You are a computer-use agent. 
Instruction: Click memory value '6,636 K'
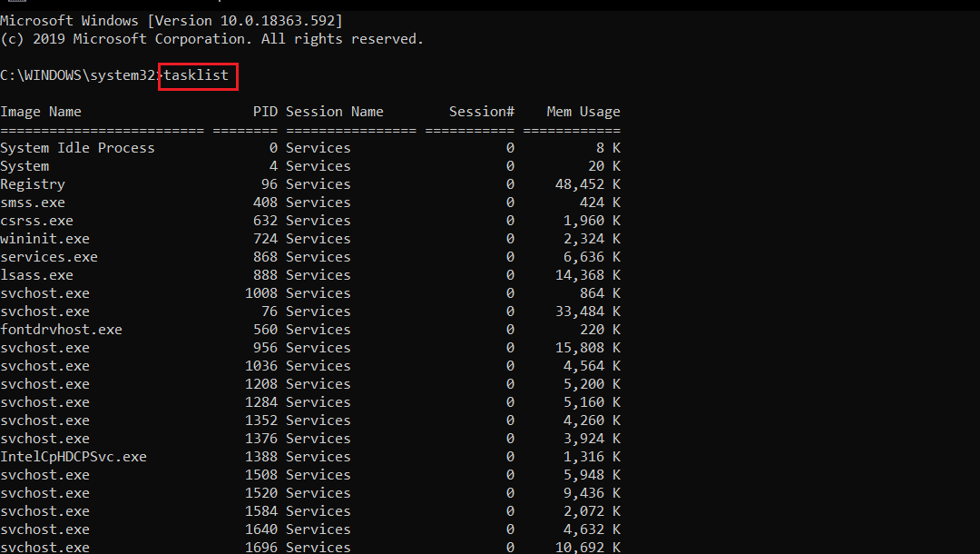click(x=592, y=257)
